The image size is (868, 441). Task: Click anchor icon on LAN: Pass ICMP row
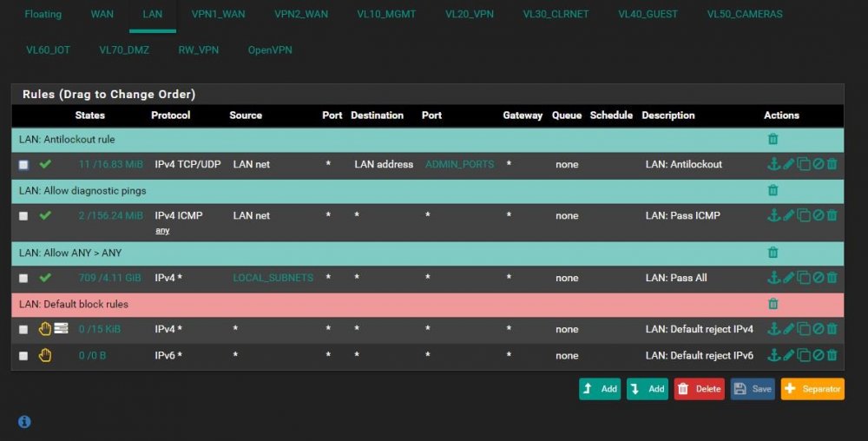(773, 215)
